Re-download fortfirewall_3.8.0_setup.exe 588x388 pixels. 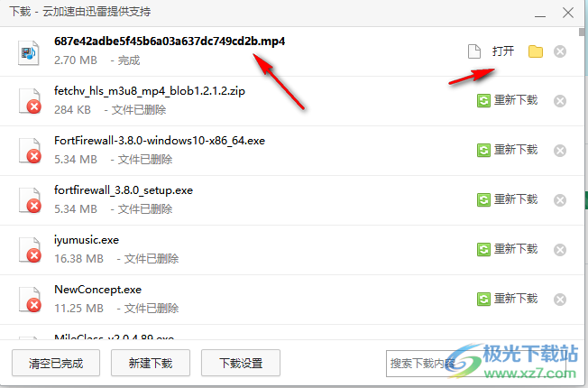point(507,199)
